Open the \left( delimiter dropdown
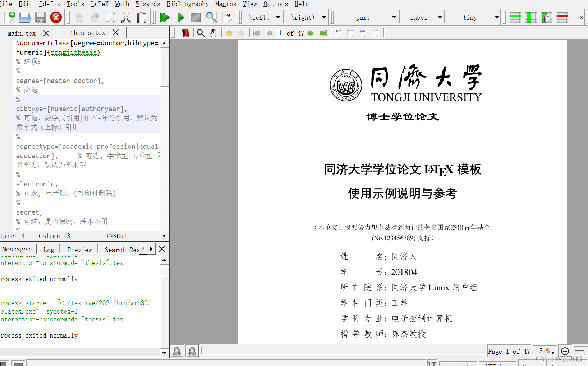This screenshot has width=588, height=366. pyautogui.click(x=278, y=17)
